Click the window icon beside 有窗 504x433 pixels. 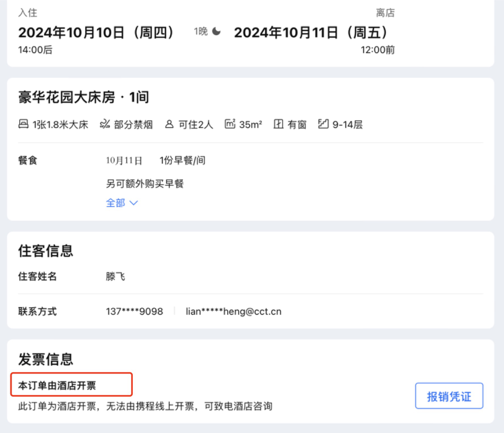coord(278,125)
